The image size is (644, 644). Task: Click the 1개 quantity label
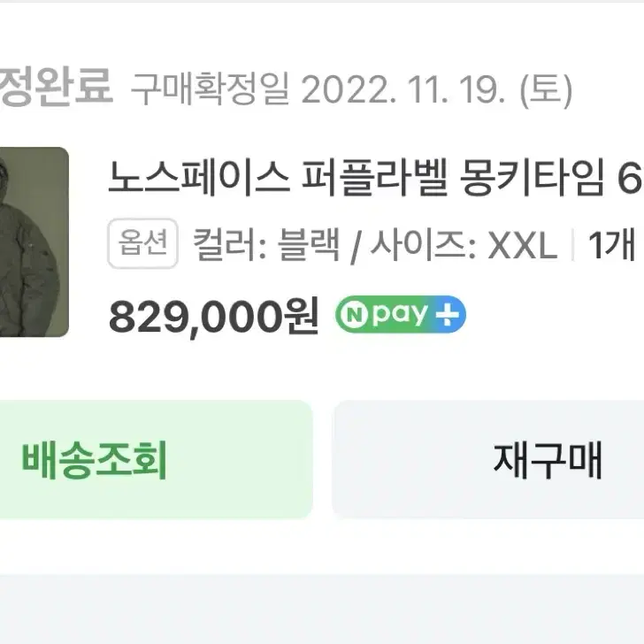point(612,245)
